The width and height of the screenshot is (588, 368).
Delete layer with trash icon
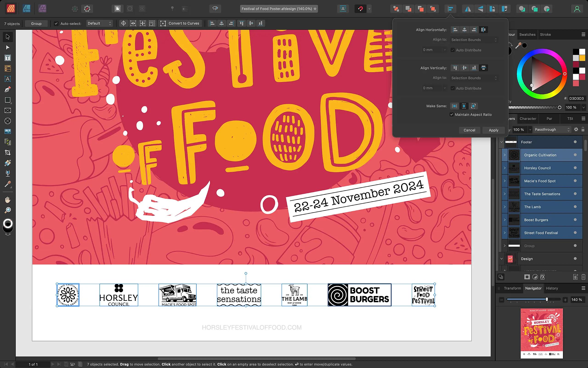[x=583, y=277]
